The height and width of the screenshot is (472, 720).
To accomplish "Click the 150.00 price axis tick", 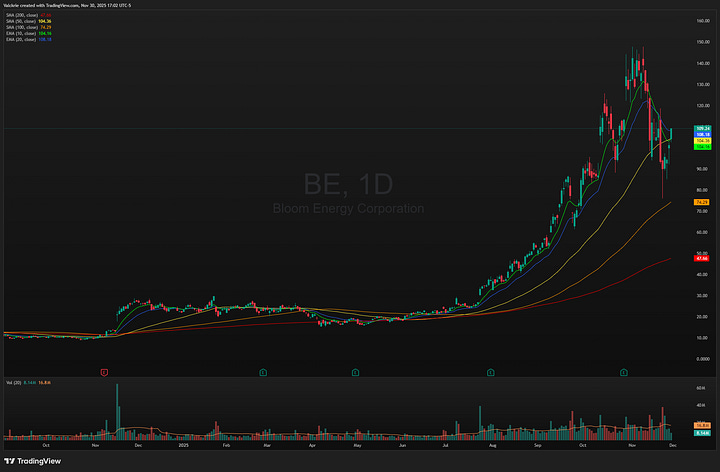I will click(703, 42).
